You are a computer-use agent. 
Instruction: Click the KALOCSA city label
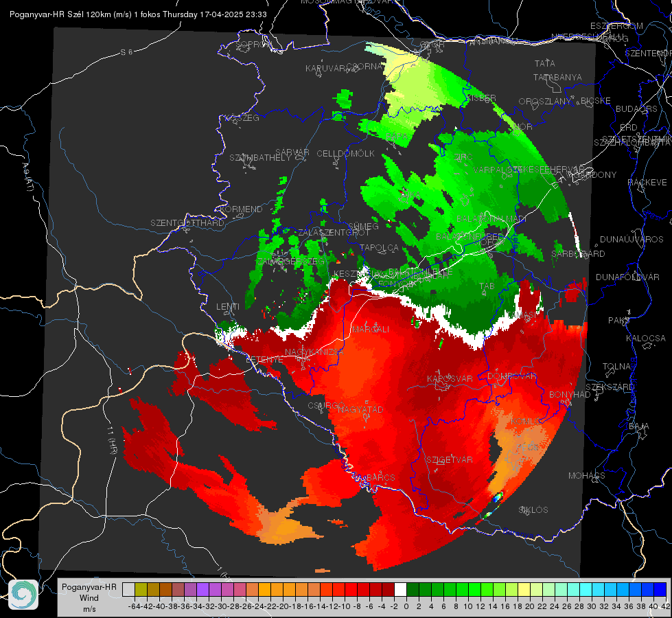pyautogui.click(x=646, y=339)
